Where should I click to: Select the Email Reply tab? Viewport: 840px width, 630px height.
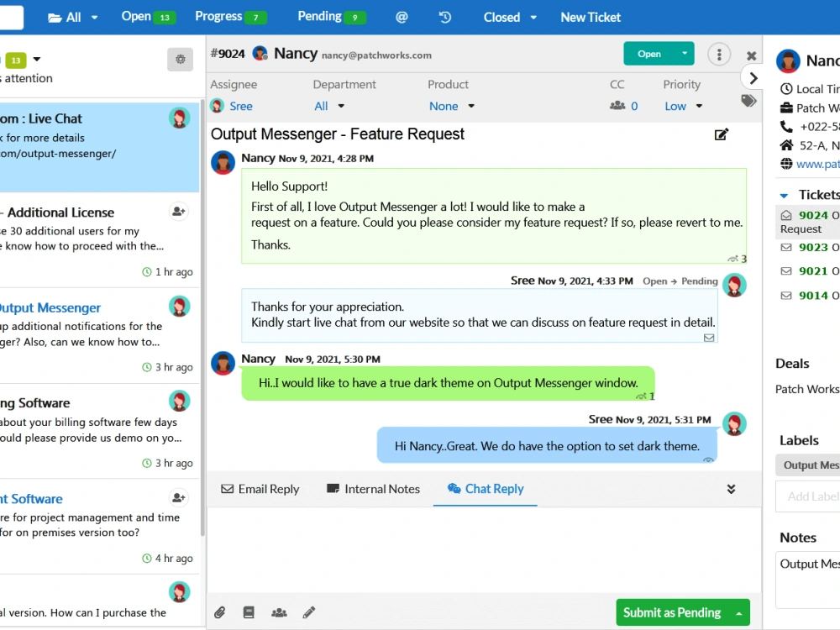pyautogui.click(x=260, y=489)
